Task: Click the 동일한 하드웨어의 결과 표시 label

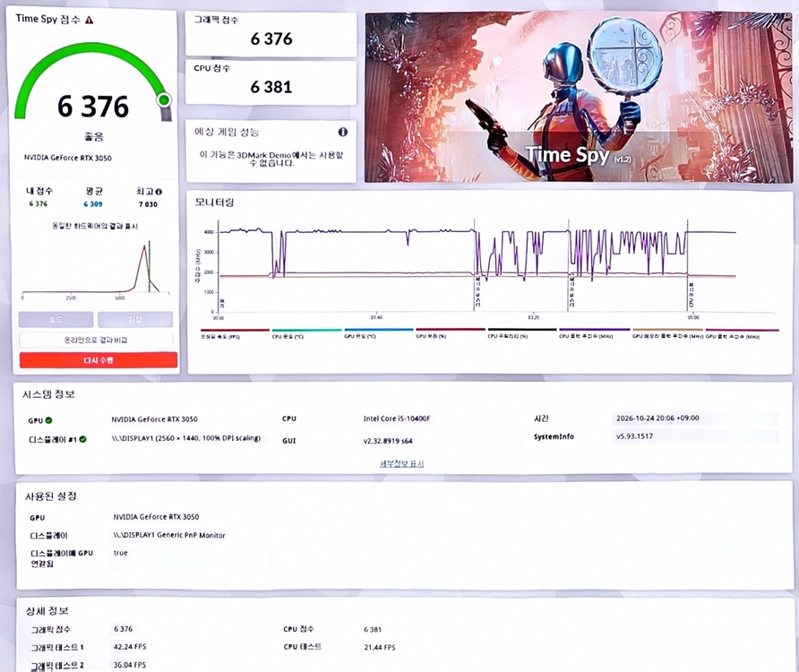Action: (95, 226)
